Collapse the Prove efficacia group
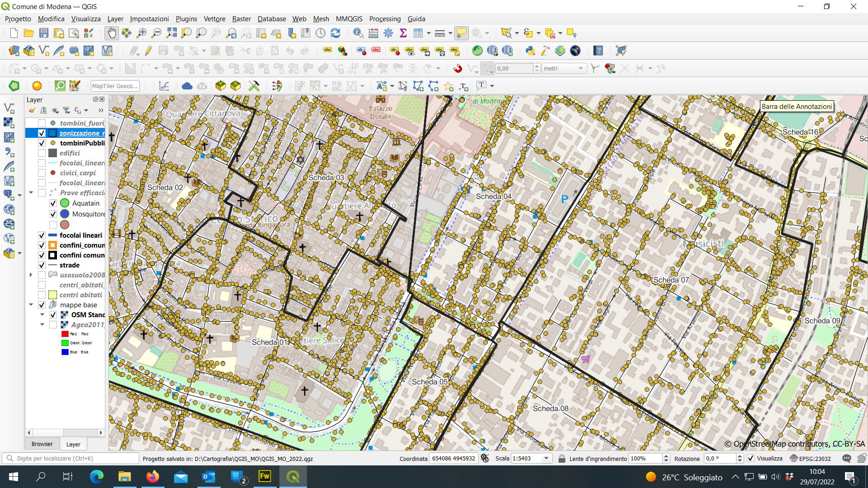 click(x=31, y=192)
